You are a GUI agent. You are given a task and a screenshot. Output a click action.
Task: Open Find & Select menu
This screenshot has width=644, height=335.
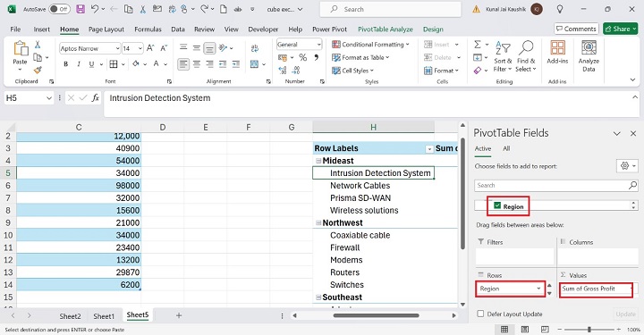[x=526, y=56]
